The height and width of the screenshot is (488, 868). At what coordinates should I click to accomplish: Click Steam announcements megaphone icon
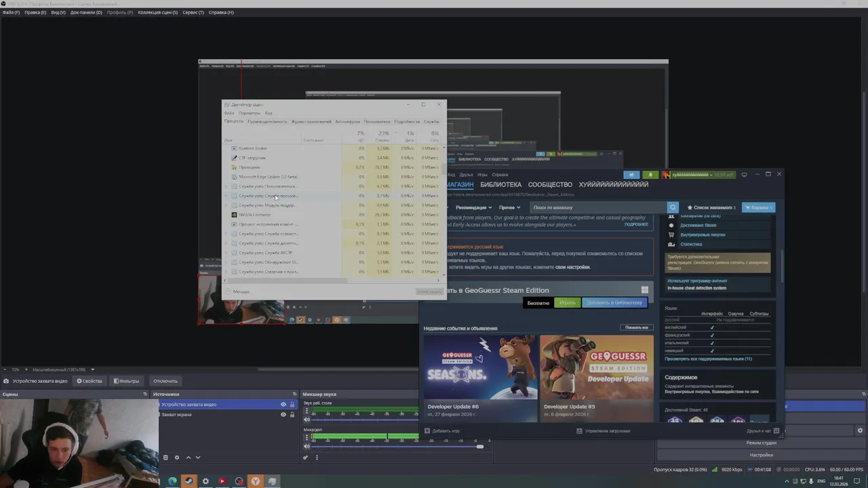pyautogui.click(x=632, y=175)
